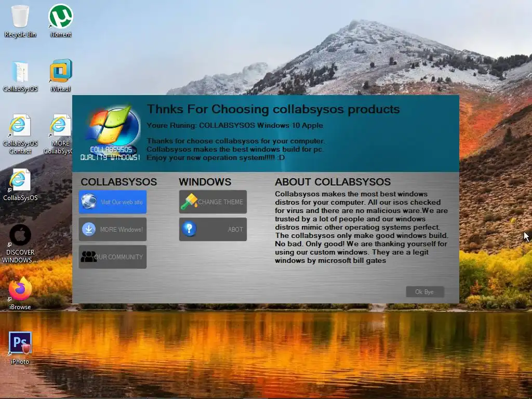Open the Recycle Bin desktop icon
This screenshot has height=399, width=532.
tap(20, 21)
